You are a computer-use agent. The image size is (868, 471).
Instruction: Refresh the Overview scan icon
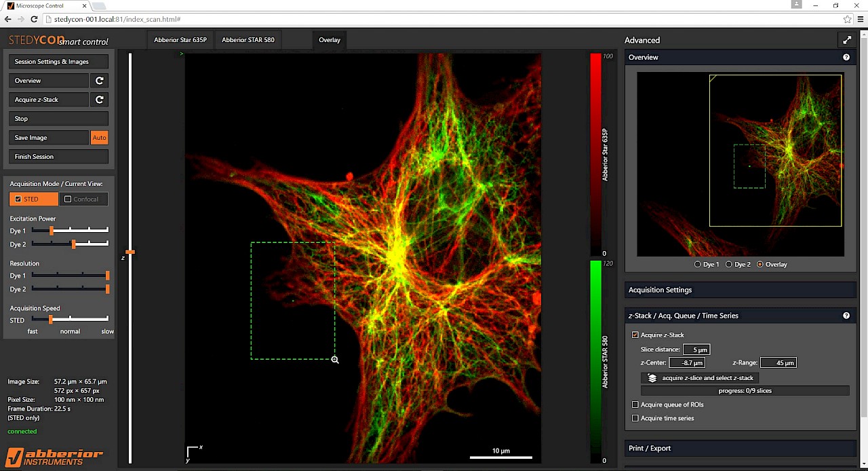[100, 81]
